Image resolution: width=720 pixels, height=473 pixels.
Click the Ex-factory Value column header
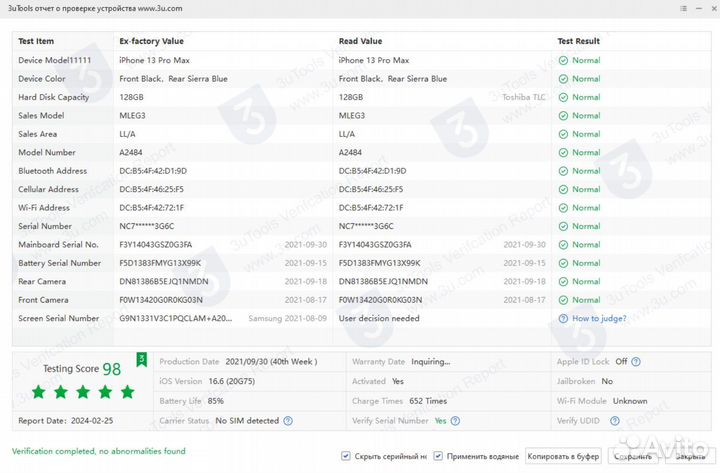152,41
